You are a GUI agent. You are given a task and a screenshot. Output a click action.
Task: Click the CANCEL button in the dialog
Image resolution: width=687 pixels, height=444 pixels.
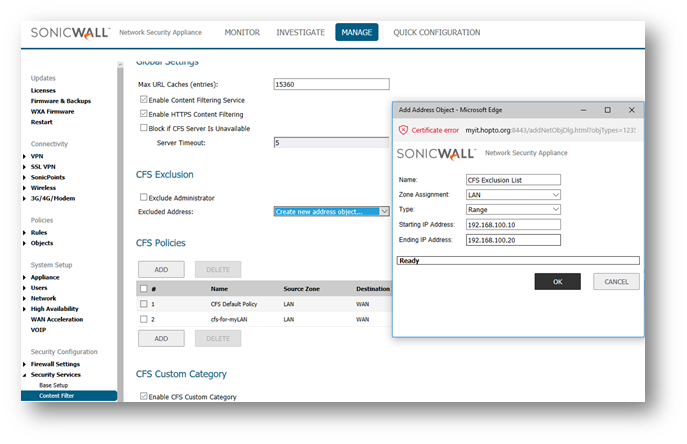[616, 282]
